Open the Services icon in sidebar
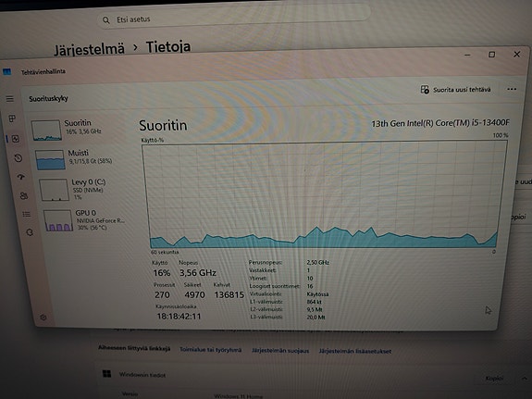 click(x=30, y=232)
